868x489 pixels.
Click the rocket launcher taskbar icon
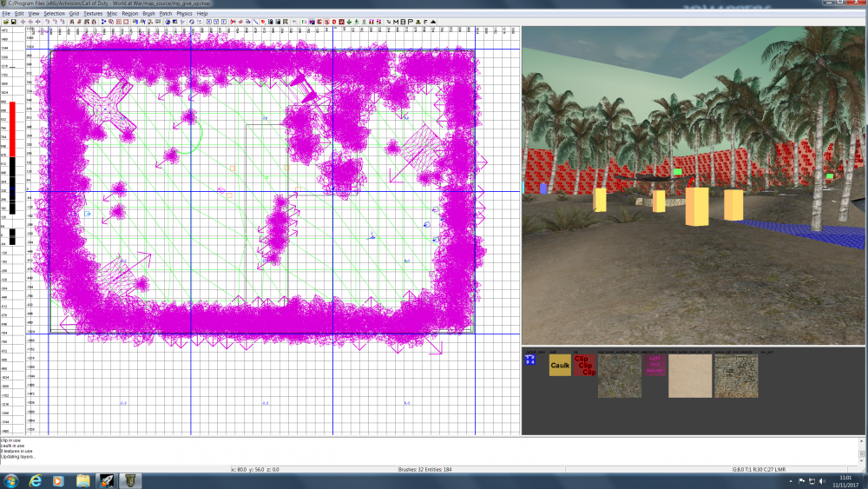point(106,480)
